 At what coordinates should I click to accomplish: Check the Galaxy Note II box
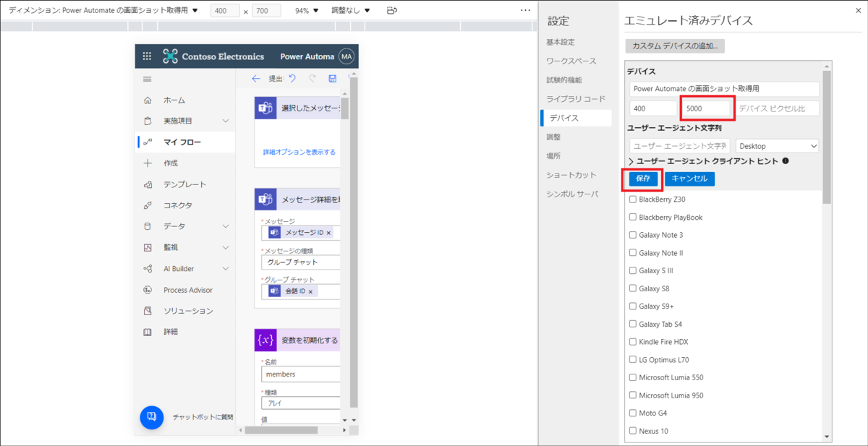[633, 253]
